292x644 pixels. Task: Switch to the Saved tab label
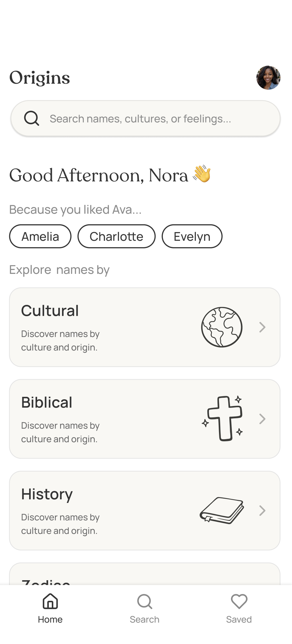239,619
